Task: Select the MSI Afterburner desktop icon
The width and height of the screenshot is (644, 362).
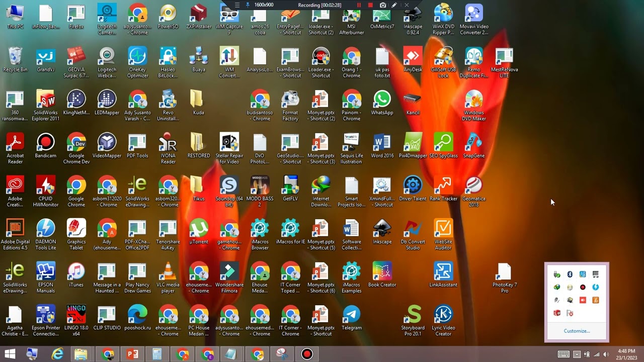Action: (352, 23)
